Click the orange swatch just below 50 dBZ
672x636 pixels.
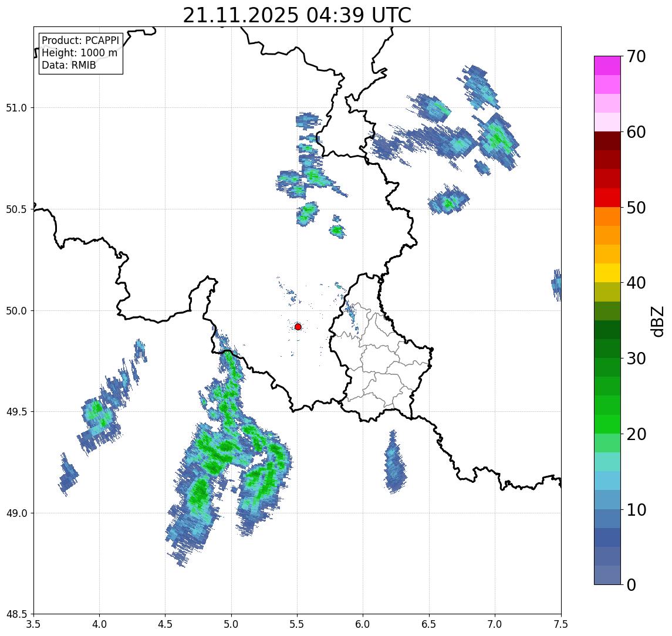click(607, 216)
